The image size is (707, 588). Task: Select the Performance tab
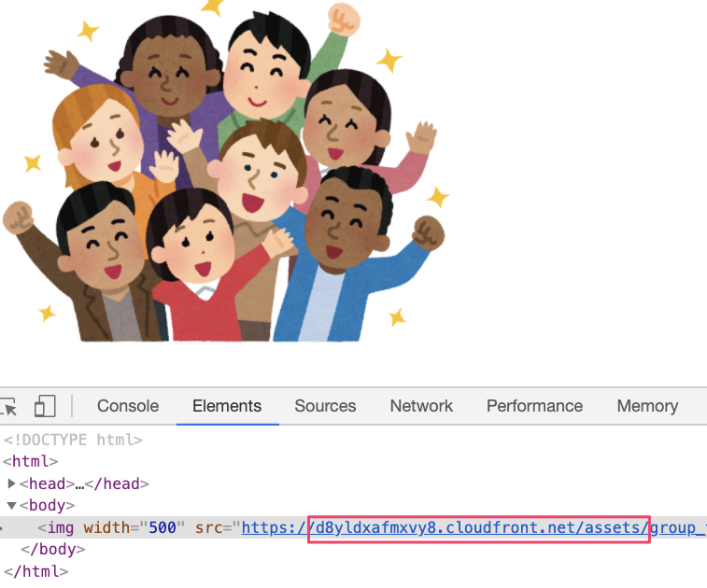coord(534,406)
